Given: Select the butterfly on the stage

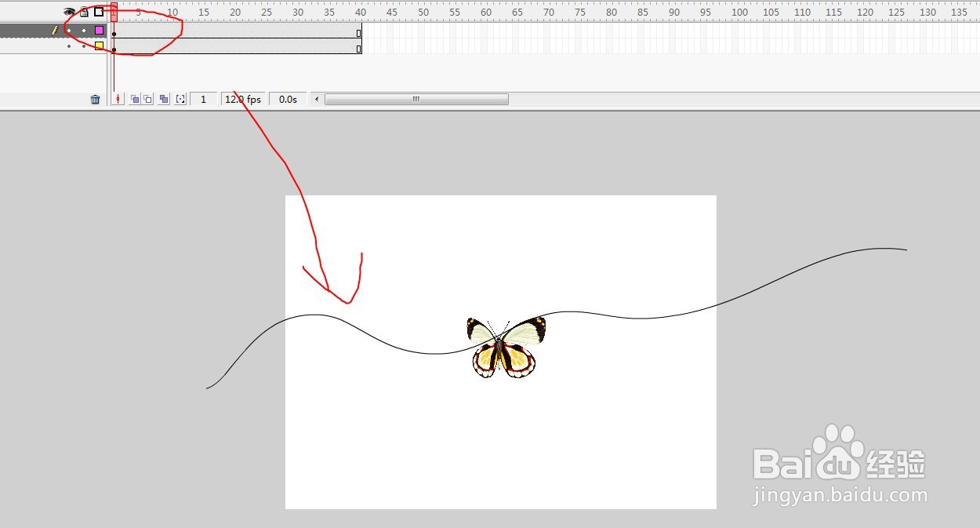Looking at the screenshot, I should [x=506, y=347].
